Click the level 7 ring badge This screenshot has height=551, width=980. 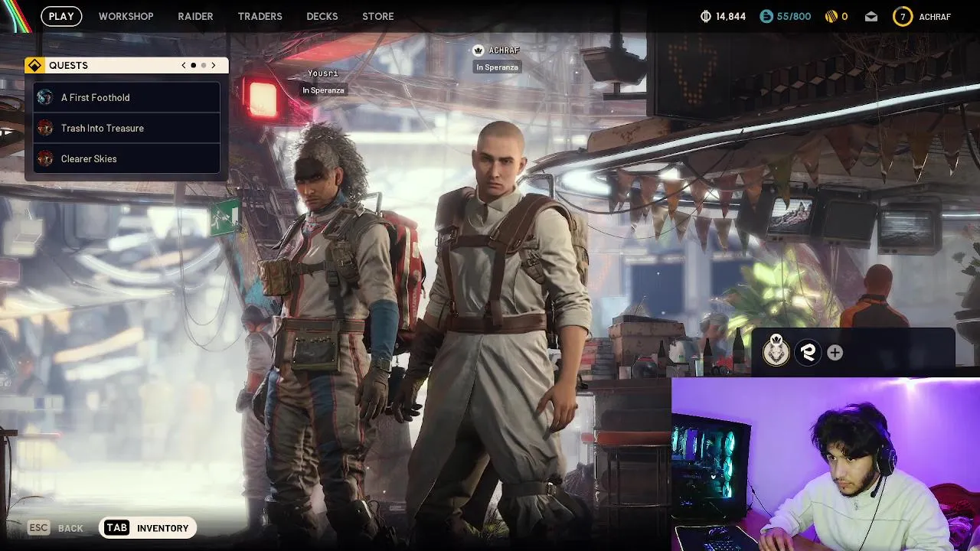pyautogui.click(x=903, y=16)
